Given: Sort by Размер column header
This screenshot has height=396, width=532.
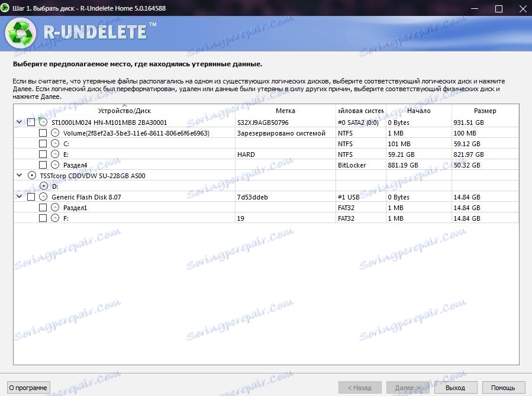Looking at the screenshot, I should tap(485, 111).
